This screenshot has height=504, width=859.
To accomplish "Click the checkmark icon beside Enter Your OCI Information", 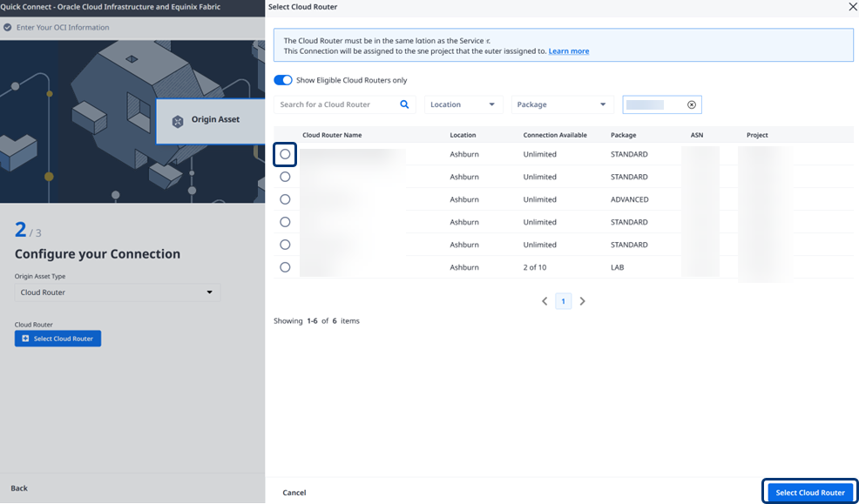I will [x=8, y=27].
